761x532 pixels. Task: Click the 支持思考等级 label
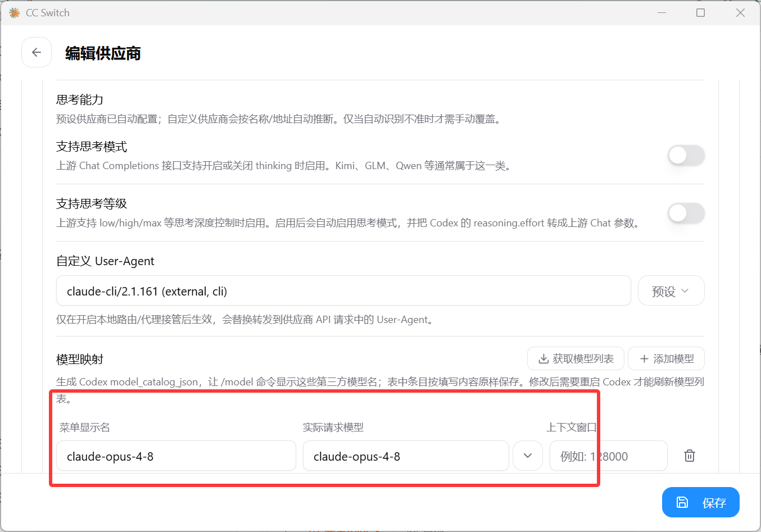(x=92, y=203)
